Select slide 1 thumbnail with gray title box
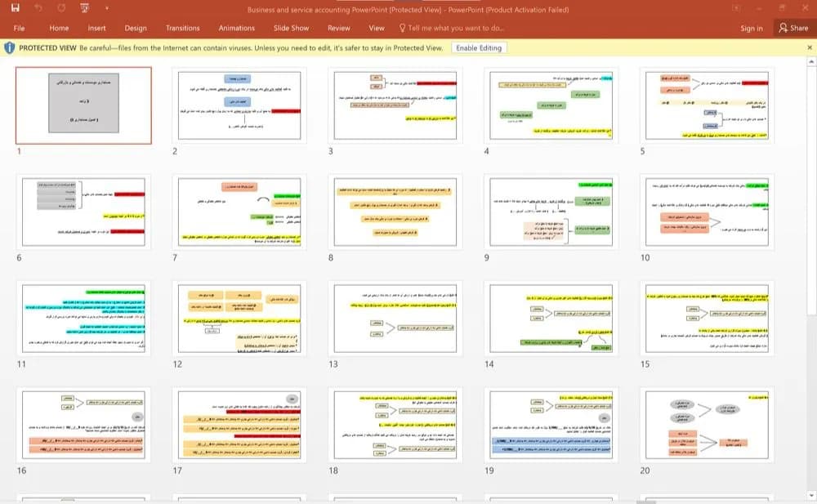This screenshot has width=817, height=504. click(83, 105)
